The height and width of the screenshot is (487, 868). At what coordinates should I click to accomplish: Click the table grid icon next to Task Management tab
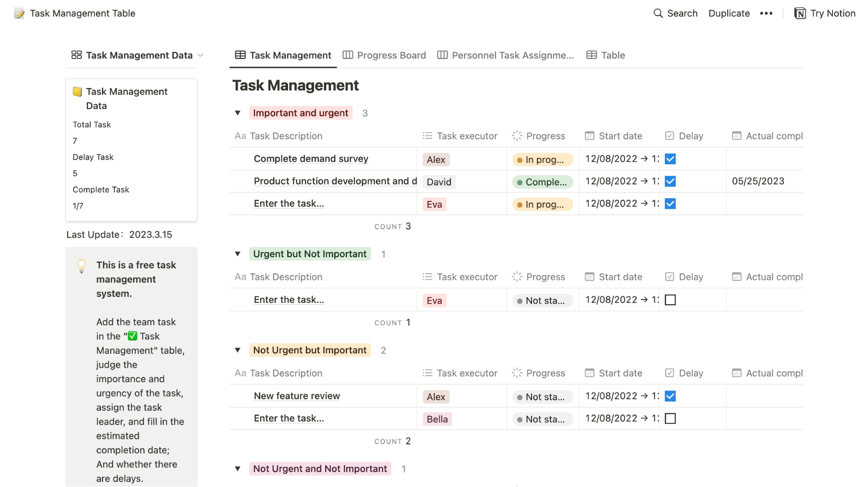tap(241, 55)
